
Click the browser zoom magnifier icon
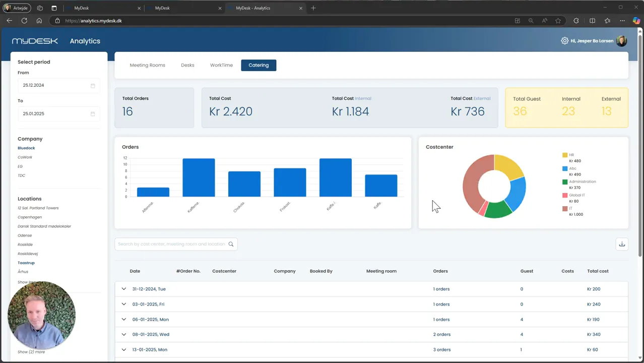[x=531, y=21]
